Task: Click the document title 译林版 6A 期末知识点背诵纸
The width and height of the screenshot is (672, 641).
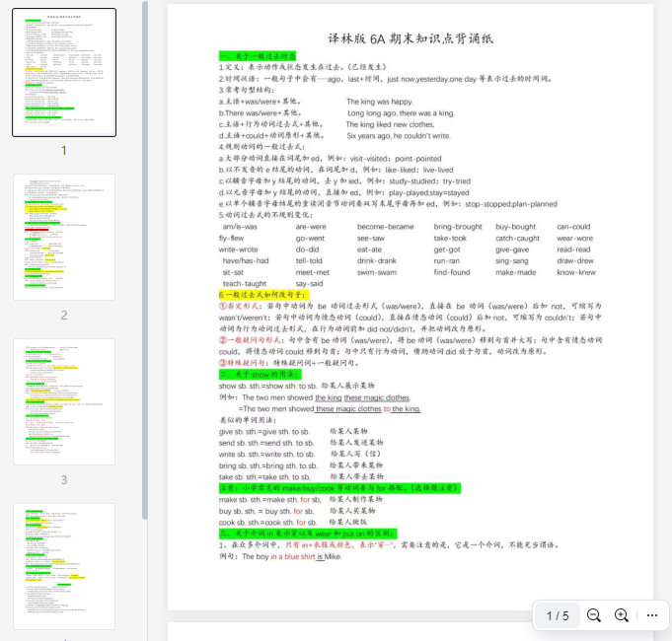Action: [x=409, y=38]
